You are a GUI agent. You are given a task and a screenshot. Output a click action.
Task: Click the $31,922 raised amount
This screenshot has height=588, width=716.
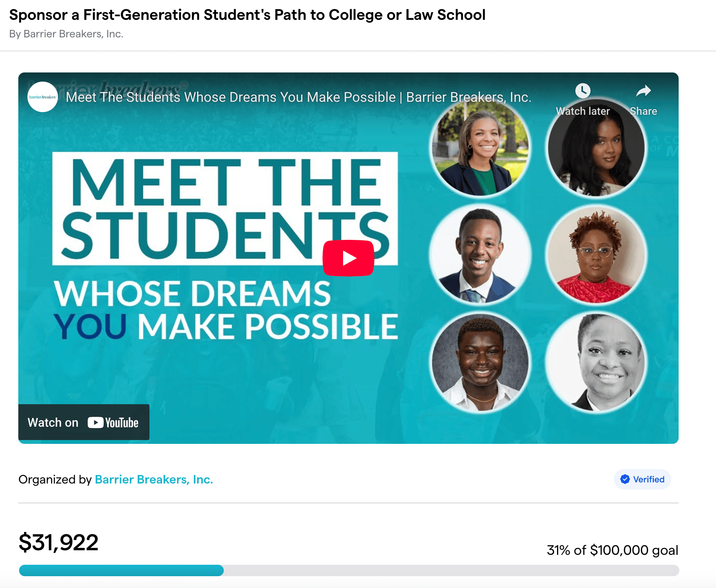59,542
